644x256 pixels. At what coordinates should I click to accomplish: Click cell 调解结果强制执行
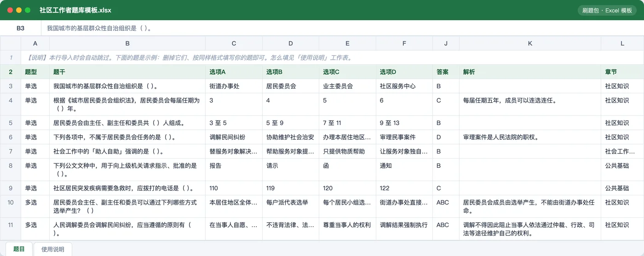pyautogui.click(x=404, y=229)
